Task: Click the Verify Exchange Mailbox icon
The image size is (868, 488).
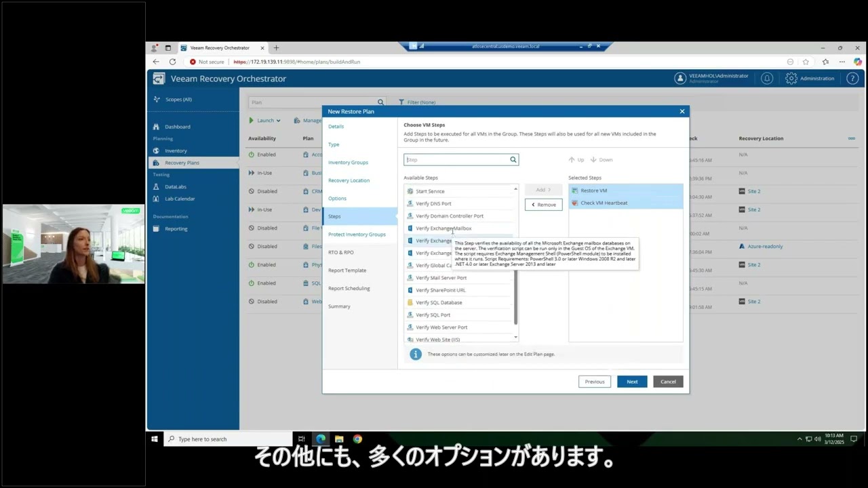Action: [x=410, y=228]
